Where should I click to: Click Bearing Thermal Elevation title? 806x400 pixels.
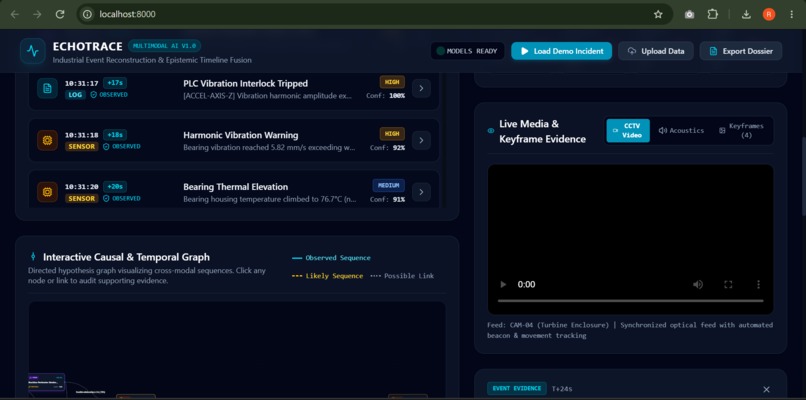[235, 187]
